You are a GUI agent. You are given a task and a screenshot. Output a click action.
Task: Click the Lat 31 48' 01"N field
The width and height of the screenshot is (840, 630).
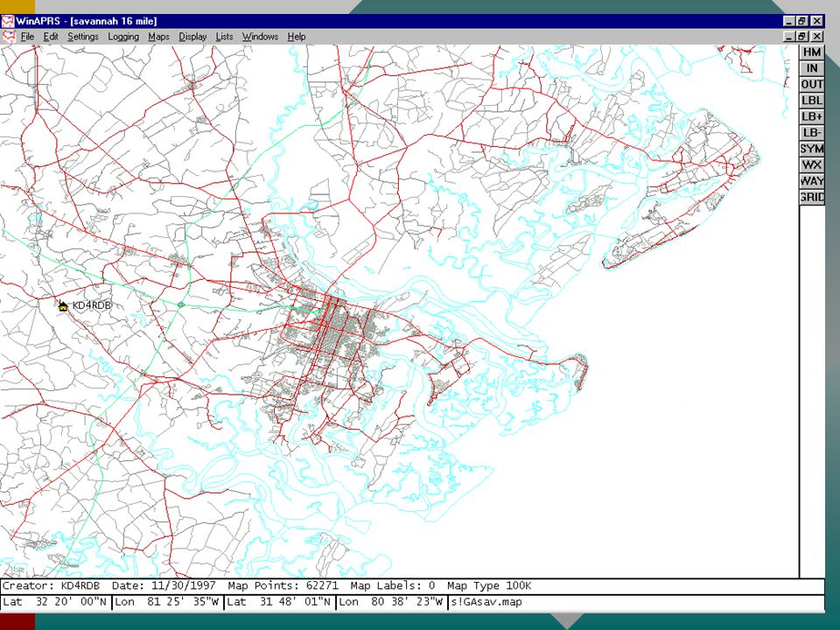click(x=280, y=602)
